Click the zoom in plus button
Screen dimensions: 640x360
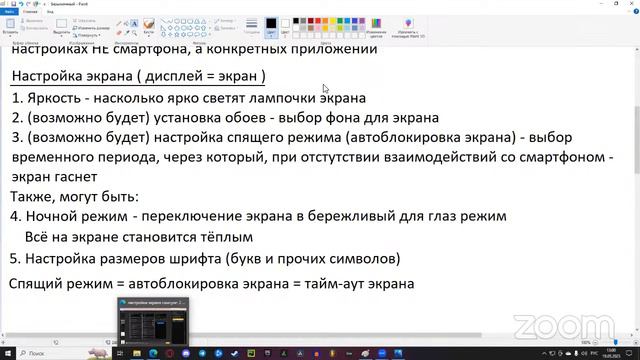(x=636, y=342)
